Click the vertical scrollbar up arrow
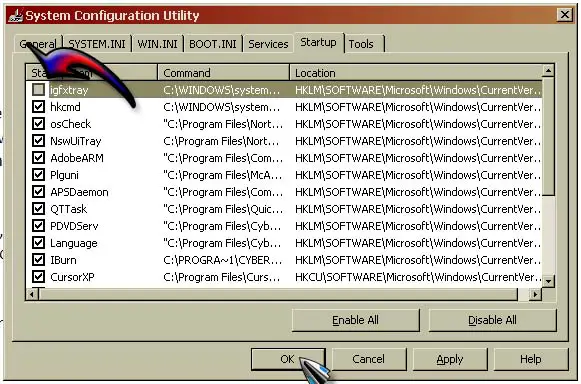Image resolution: width=581 pixels, height=384 pixels. click(548, 70)
